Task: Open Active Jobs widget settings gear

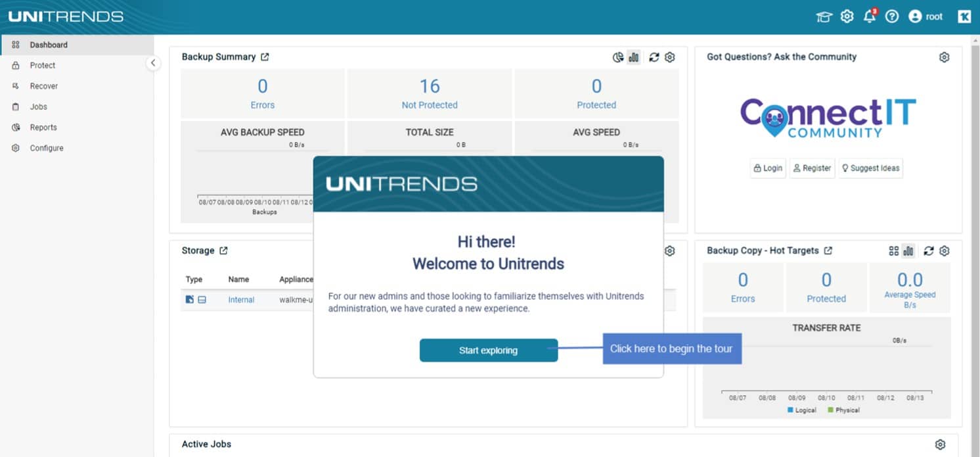Action: pos(941,445)
